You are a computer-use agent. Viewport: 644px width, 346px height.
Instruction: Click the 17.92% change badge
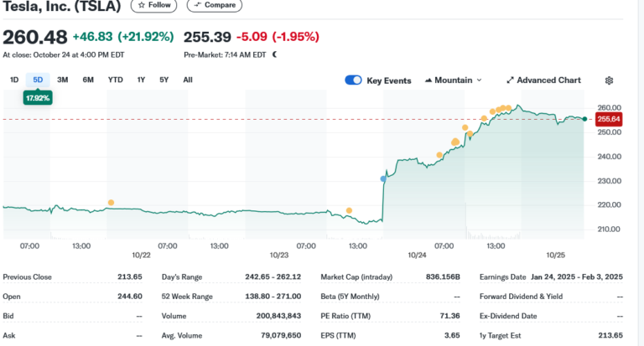pos(38,98)
